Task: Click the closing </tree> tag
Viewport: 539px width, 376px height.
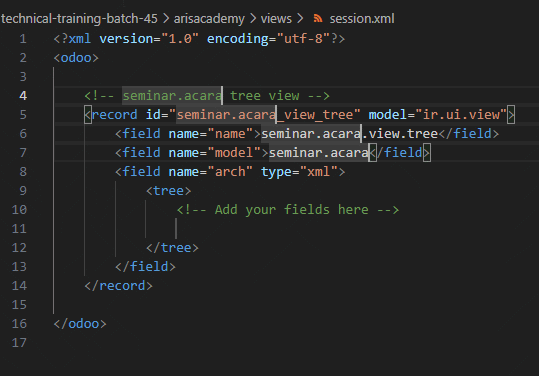Action: 172,247
